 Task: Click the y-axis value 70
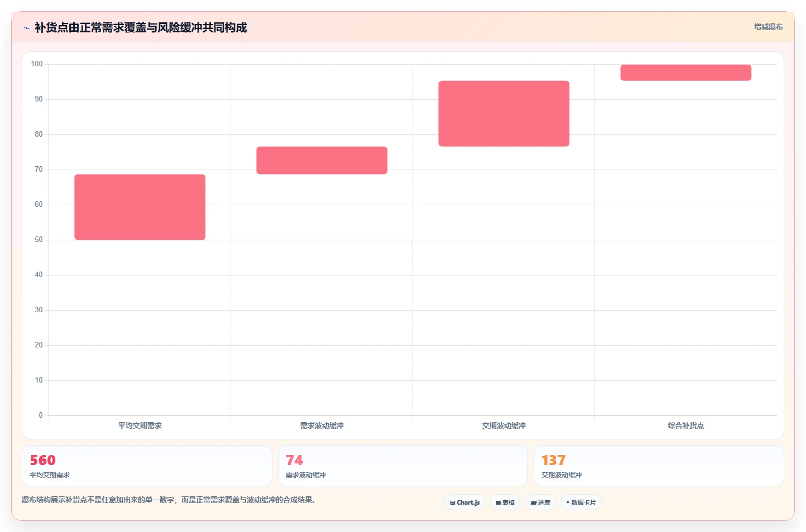pos(39,170)
